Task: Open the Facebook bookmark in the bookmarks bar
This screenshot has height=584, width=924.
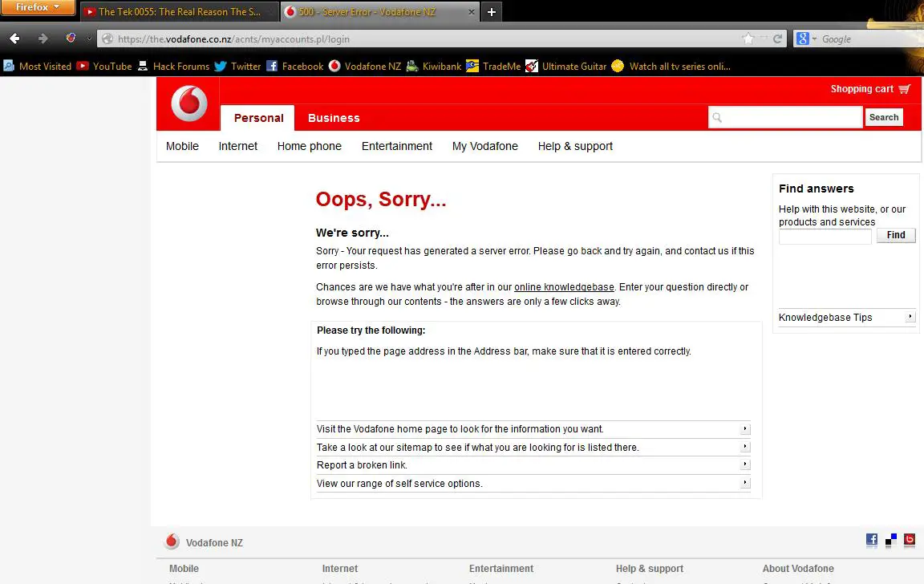Action: (x=294, y=66)
